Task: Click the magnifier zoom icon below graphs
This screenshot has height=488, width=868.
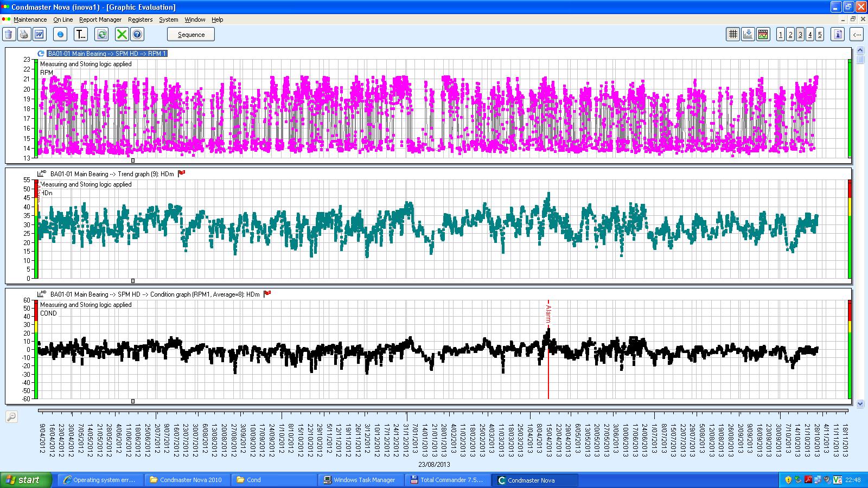Action: coord(11,416)
